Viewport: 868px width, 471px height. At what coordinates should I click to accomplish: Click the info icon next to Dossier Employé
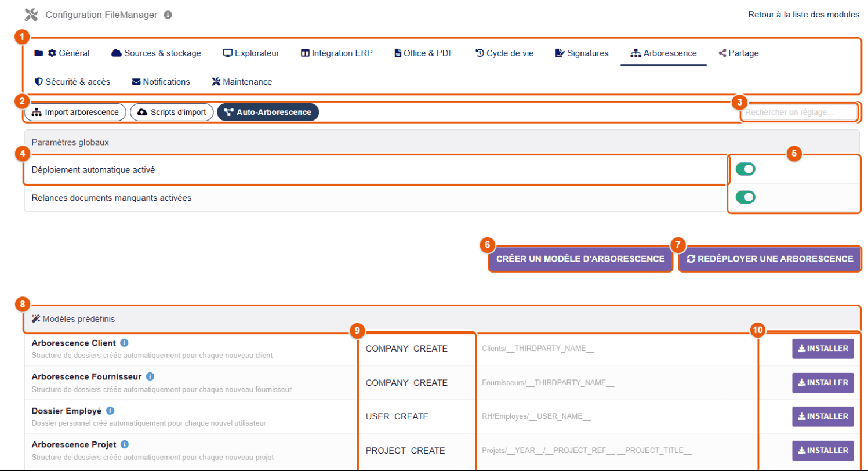click(x=110, y=411)
